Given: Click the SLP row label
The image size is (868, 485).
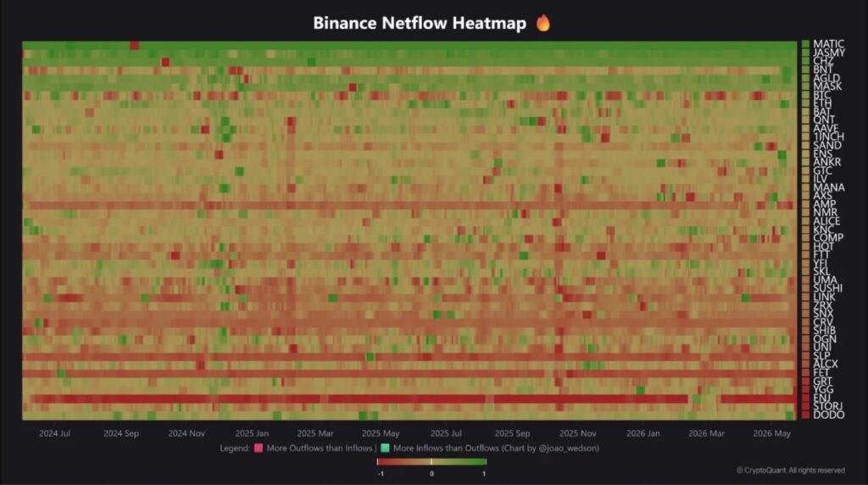Looking at the screenshot, I should (x=821, y=355).
